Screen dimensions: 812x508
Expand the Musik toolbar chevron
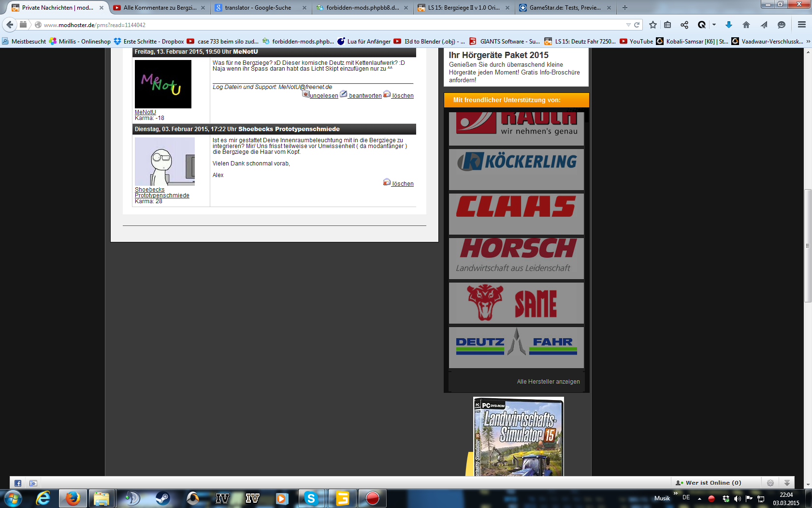(676, 493)
